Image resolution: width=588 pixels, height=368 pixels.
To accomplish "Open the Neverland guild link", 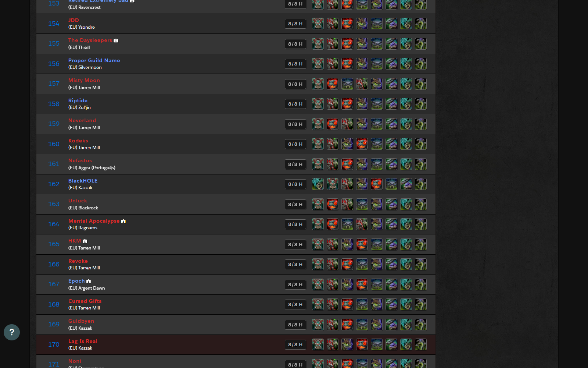I will point(82,120).
